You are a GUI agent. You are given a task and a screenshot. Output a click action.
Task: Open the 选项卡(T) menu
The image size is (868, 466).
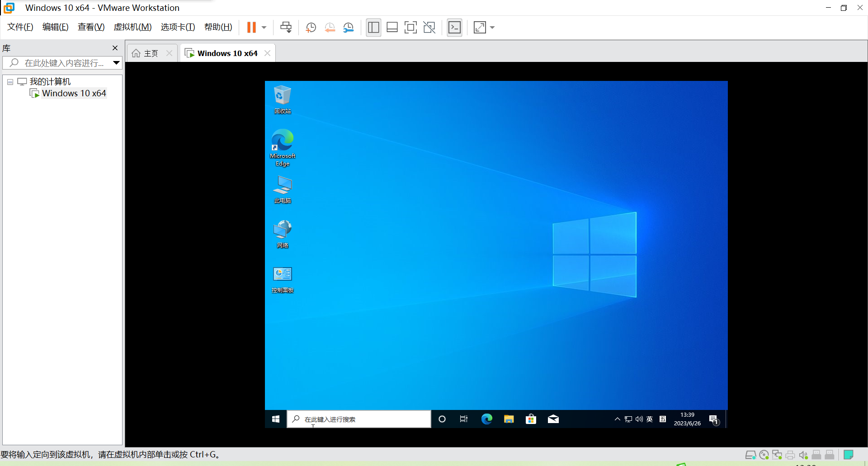point(178,27)
